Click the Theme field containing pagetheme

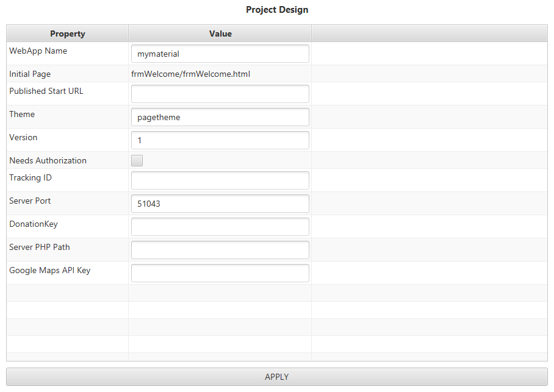coord(220,117)
